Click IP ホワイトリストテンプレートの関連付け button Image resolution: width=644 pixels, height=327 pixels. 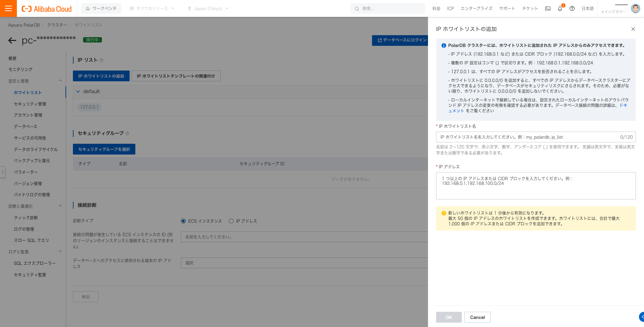click(x=176, y=76)
